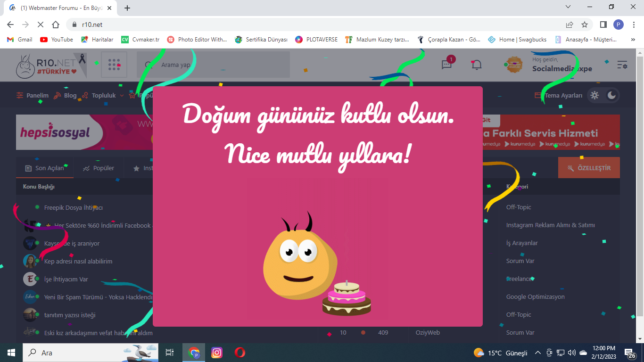Bookmark this tab with the star
Image resolution: width=644 pixels, height=362 pixels.
click(x=585, y=25)
